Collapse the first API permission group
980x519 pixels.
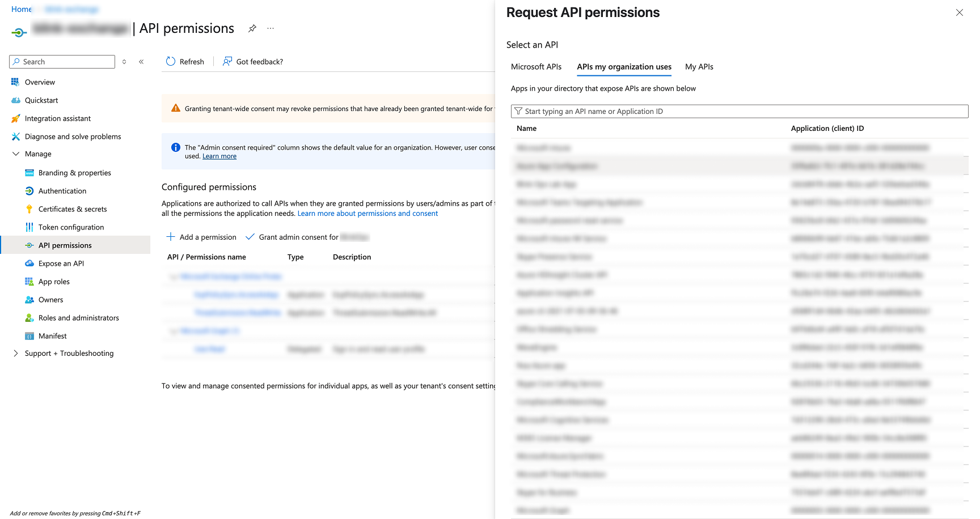174,276
